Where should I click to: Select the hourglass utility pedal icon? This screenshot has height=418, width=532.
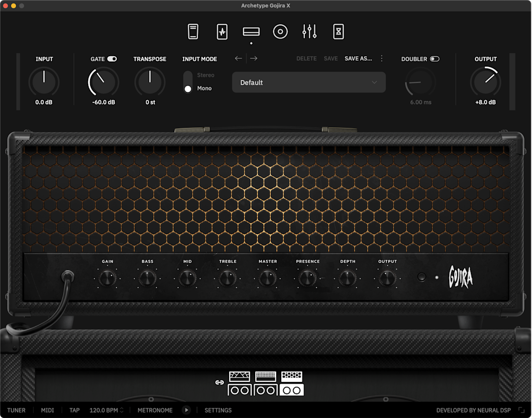click(338, 31)
